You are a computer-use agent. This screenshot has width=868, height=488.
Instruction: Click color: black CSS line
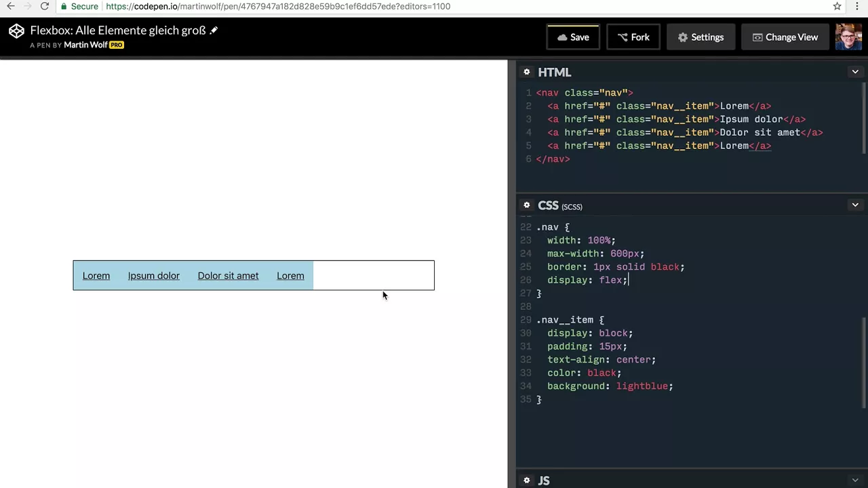coord(584,373)
